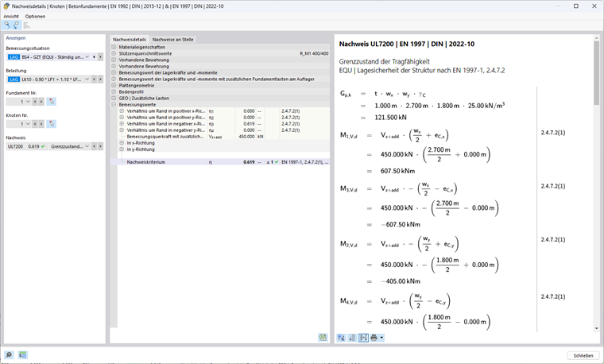The image size is (604, 364).
Task: Click the magnifier icon in bottom-left corner
Action: (x=9, y=354)
